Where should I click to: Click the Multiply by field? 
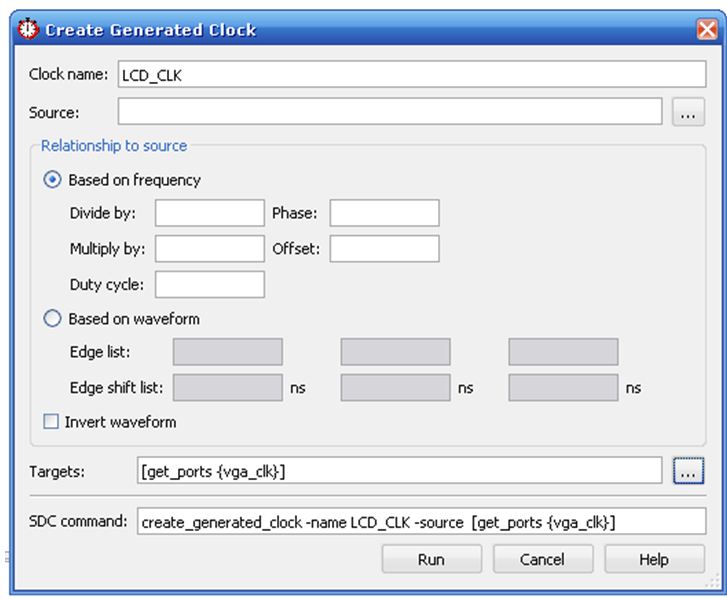[x=210, y=249]
